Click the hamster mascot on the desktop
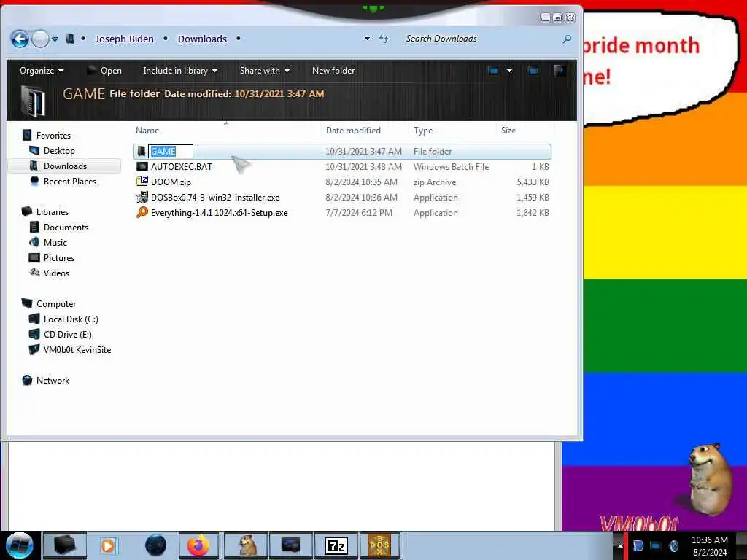Screen dimensions: 747x560 point(709,480)
